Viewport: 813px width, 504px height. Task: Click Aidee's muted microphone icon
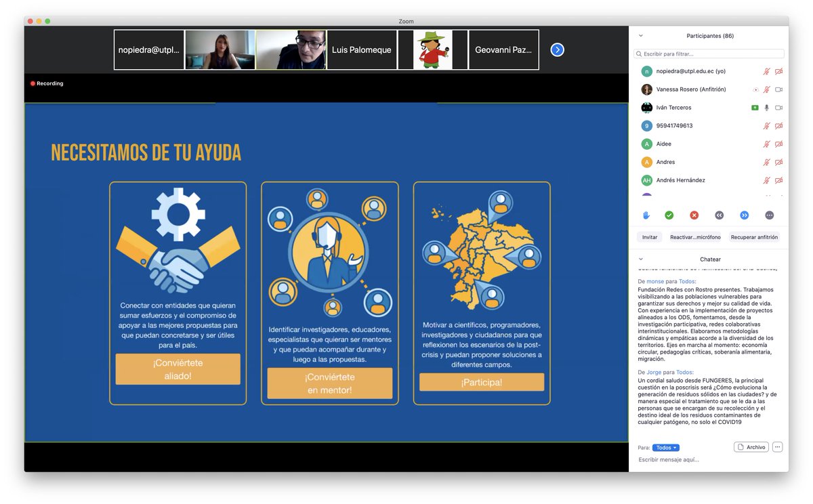coord(767,144)
